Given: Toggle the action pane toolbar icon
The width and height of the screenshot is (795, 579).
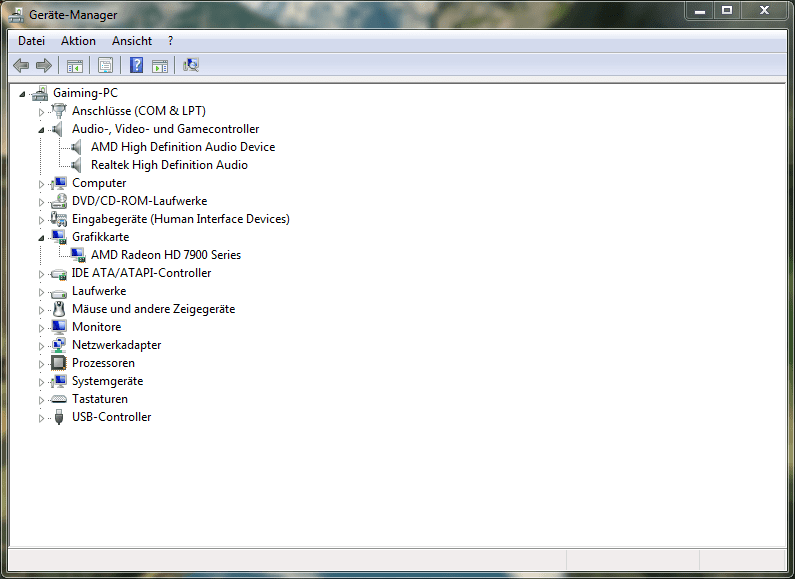Looking at the screenshot, I should tap(160, 65).
